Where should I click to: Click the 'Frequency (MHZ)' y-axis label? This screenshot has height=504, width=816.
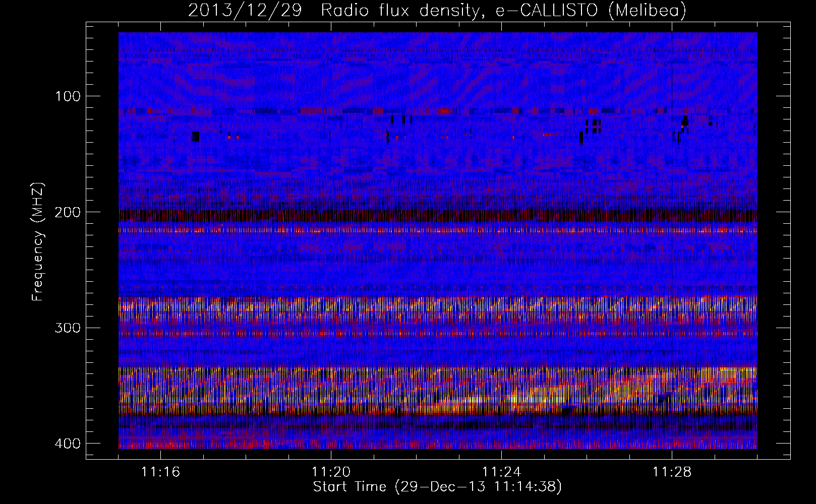38,242
